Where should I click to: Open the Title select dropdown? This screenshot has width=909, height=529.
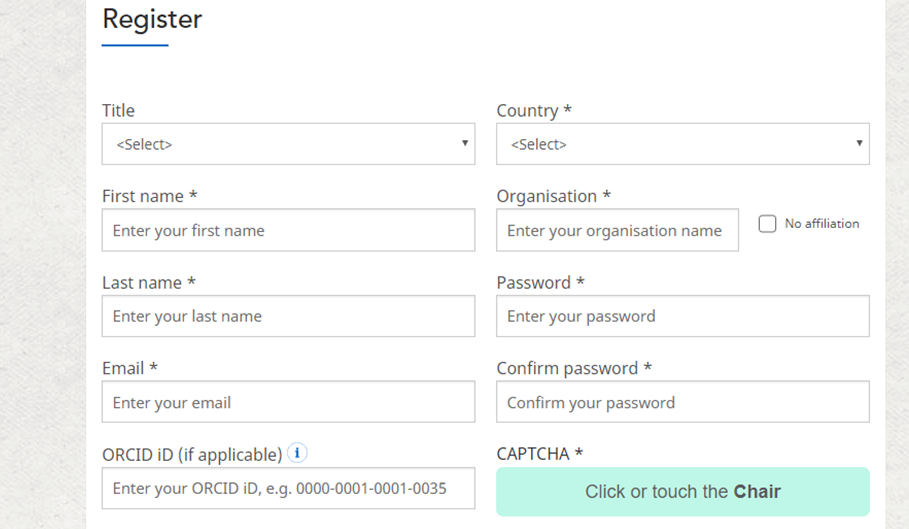point(288,144)
